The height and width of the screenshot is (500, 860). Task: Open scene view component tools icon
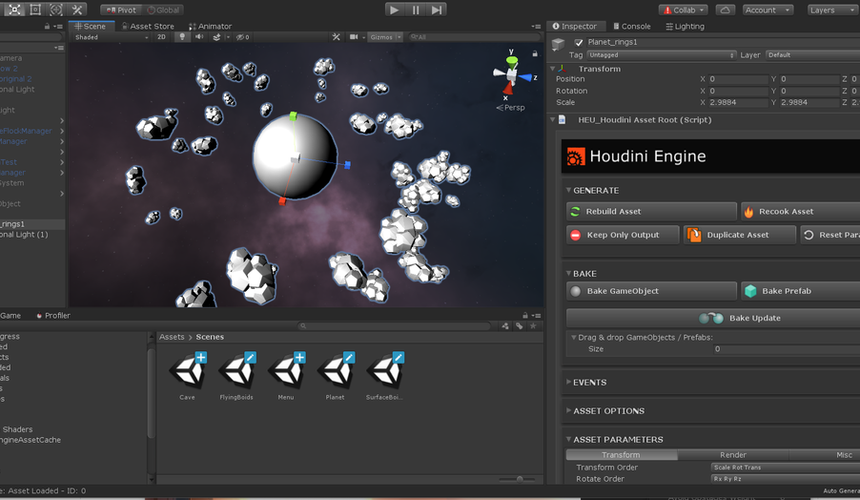click(x=336, y=37)
